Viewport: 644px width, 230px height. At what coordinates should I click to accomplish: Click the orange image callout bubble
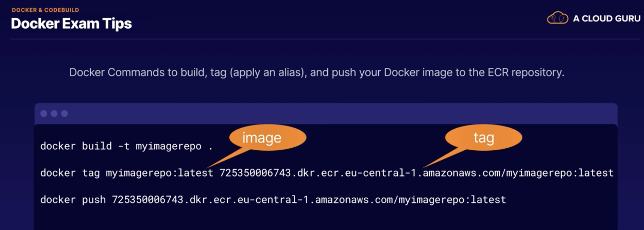[x=267, y=138]
